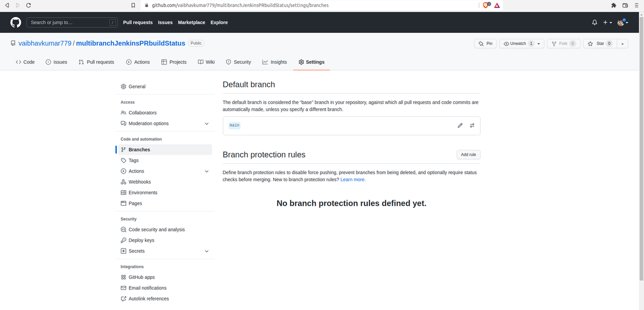Open the Unwatch notifications dropdown
Image resolution: width=644 pixels, height=310 pixels.
(x=539, y=44)
